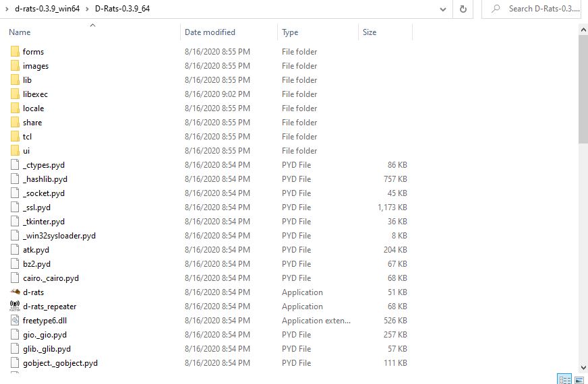The width and height of the screenshot is (588, 384).
Task: Select the forms folder icon
Action: coord(16,52)
